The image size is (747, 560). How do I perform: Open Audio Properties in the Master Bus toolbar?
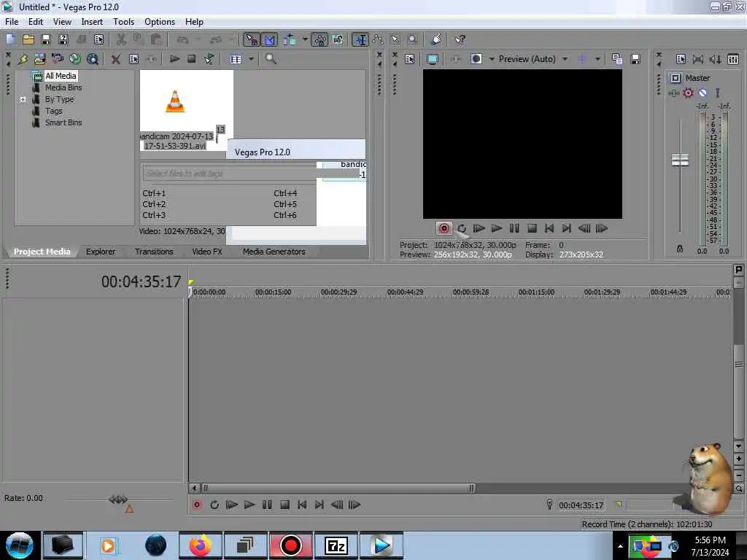pos(681,59)
